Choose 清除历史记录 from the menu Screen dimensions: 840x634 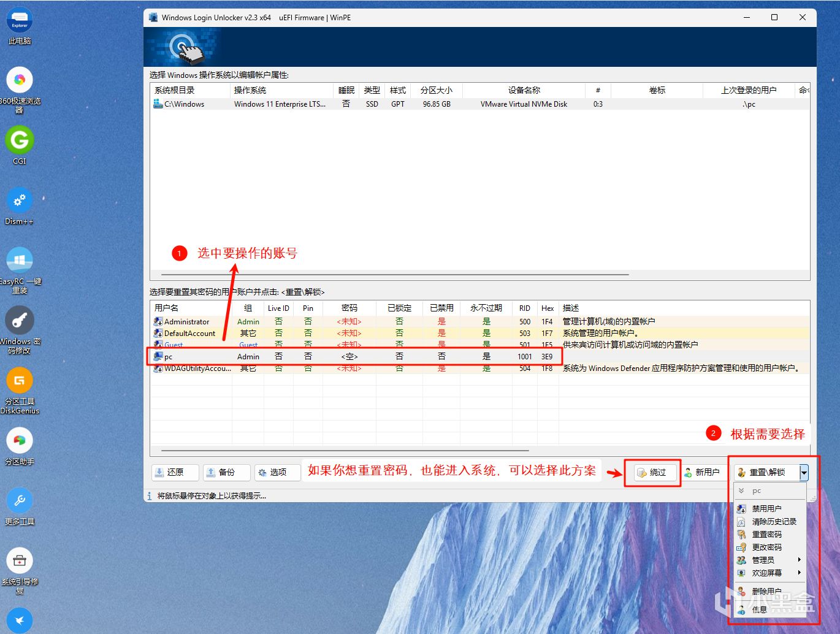coord(770,521)
